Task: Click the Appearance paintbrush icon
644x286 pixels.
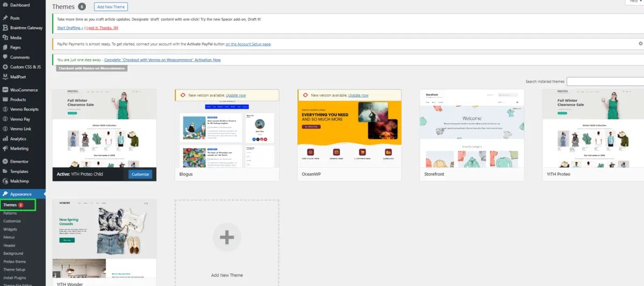Action: [x=5, y=194]
